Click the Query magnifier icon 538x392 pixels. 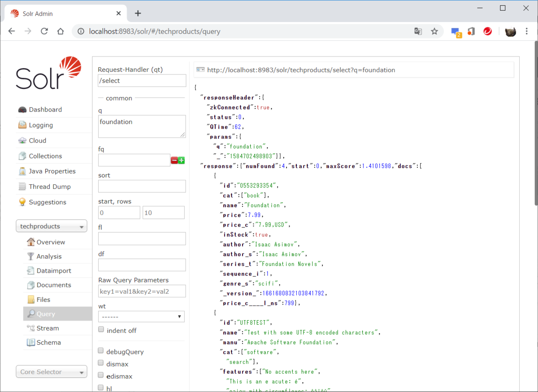click(x=31, y=314)
